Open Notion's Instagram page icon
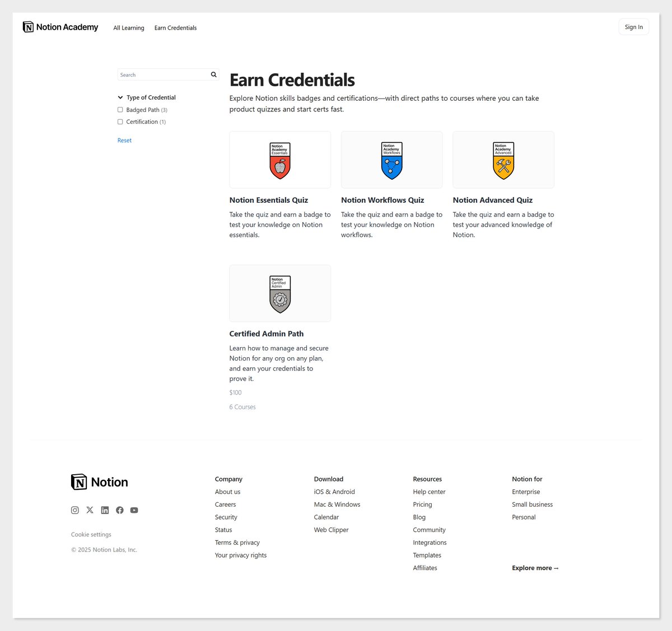Image resolution: width=672 pixels, height=631 pixels. tap(75, 510)
